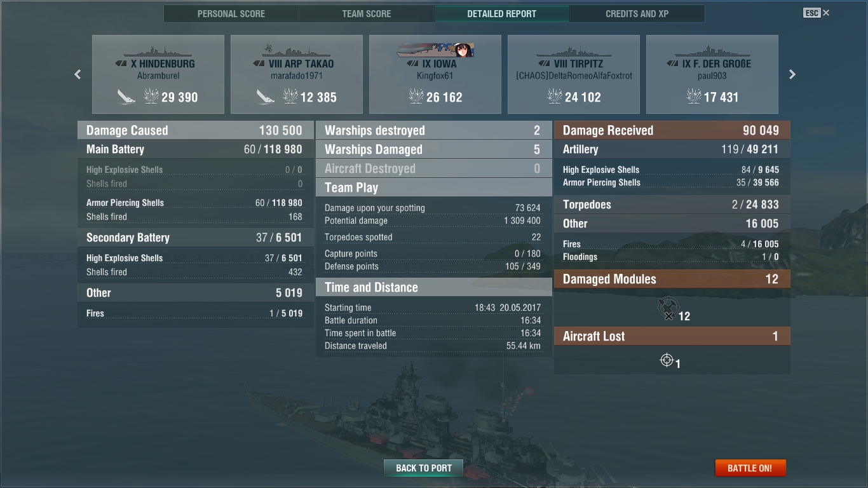Click the Damage Received header row

tap(672, 130)
